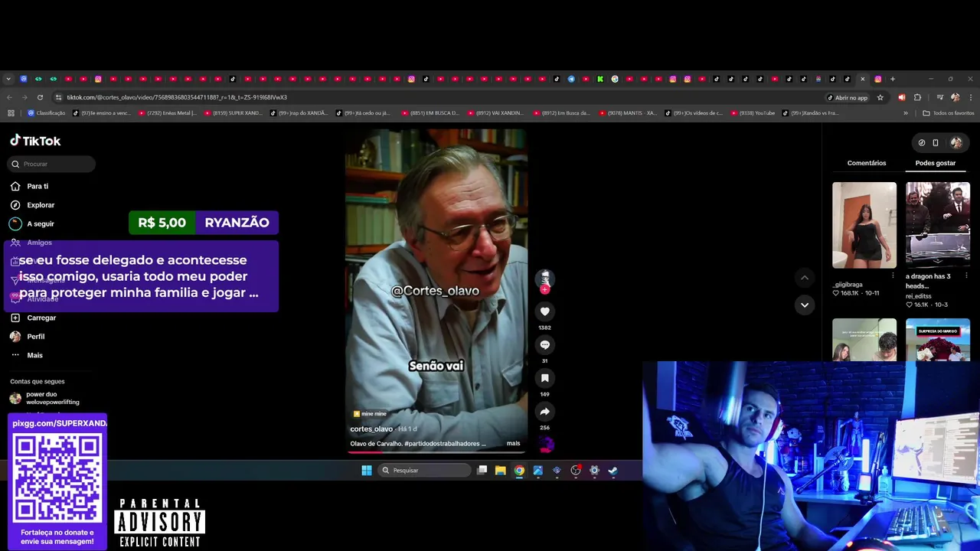Click the TikTok logo
Viewport: 980px width, 551px height.
coord(35,141)
